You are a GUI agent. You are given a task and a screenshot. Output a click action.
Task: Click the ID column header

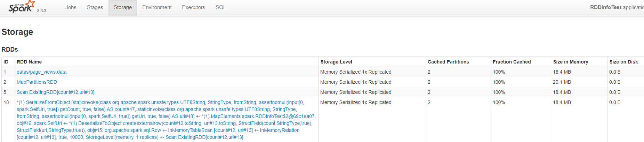[x=6, y=62]
